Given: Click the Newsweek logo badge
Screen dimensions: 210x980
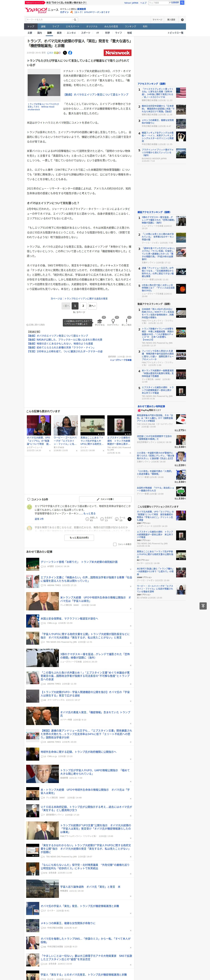Looking at the screenshot, I should [x=117, y=53].
